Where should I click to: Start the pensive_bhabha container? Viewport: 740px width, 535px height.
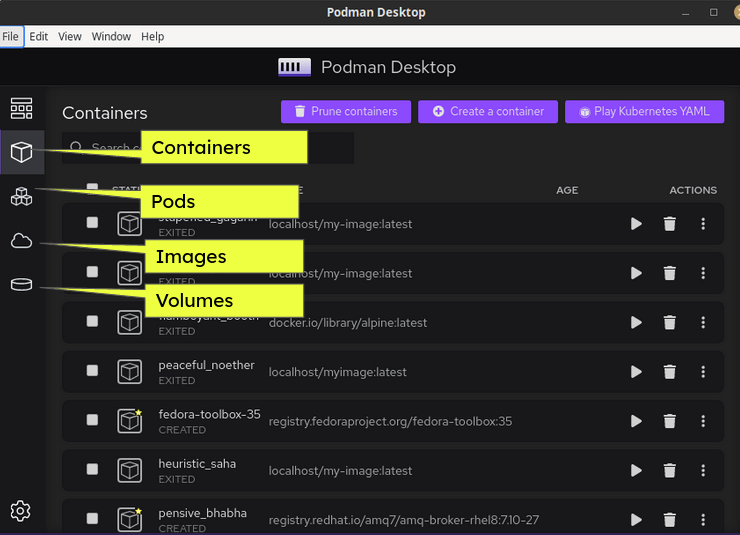[x=636, y=520]
